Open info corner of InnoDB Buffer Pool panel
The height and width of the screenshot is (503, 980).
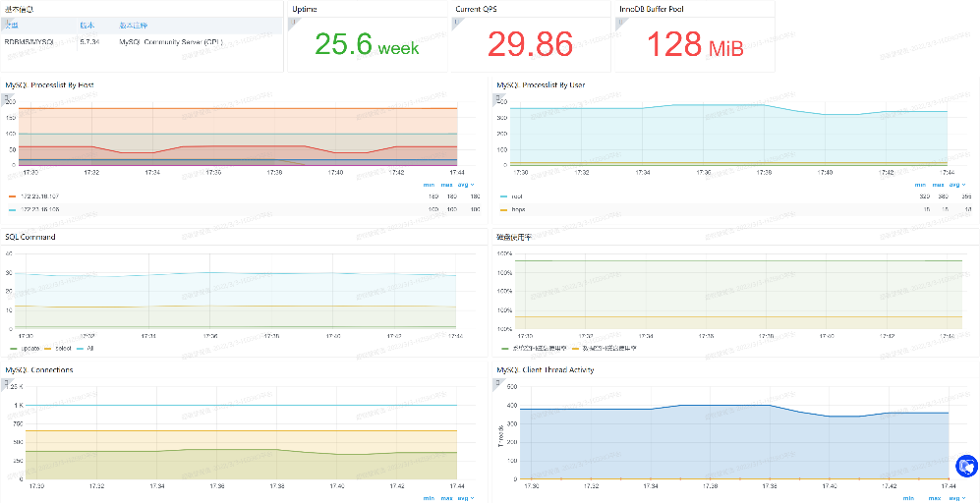tap(618, 23)
